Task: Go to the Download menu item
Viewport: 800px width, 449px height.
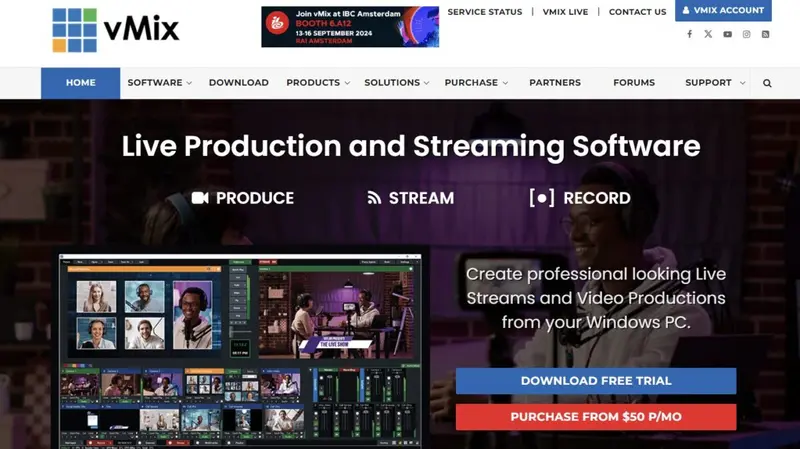Action: point(238,83)
